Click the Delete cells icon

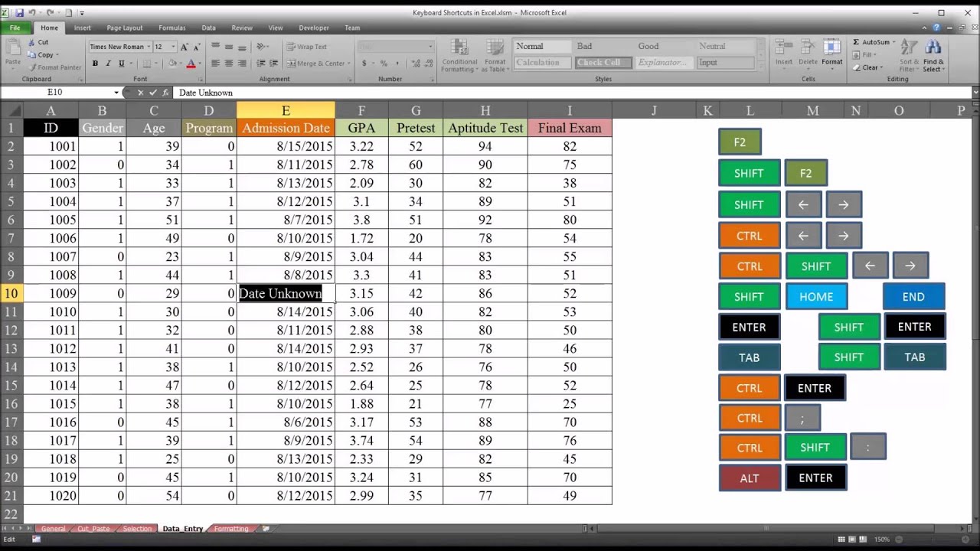808,47
